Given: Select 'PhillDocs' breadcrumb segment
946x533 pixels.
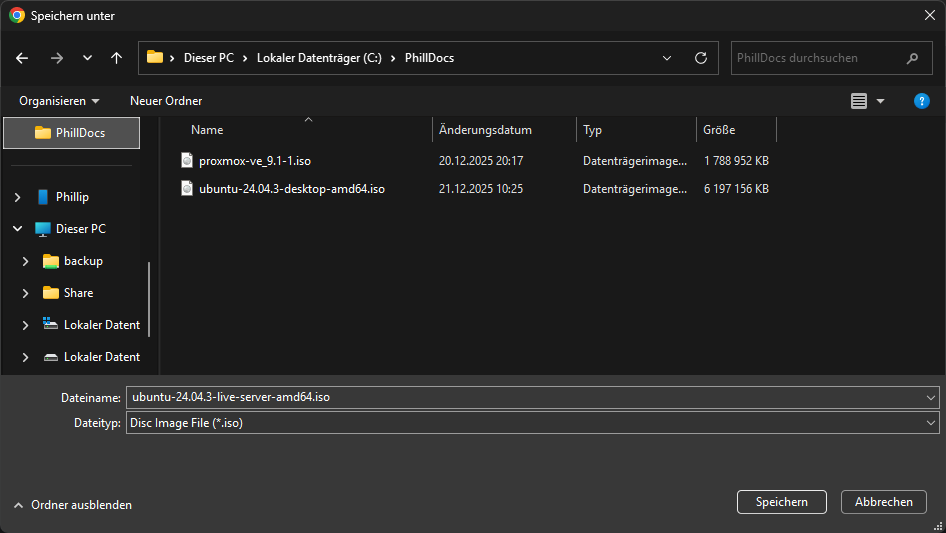Looking at the screenshot, I should point(429,58).
